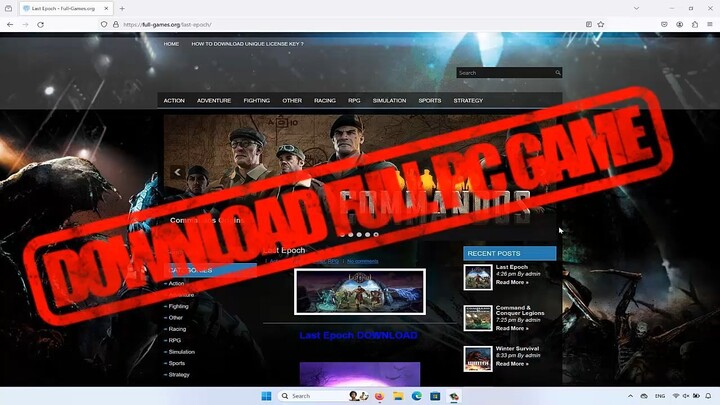This screenshot has width=720, height=405.
Task: Open the SIMULATION menu category
Action: click(x=389, y=101)
